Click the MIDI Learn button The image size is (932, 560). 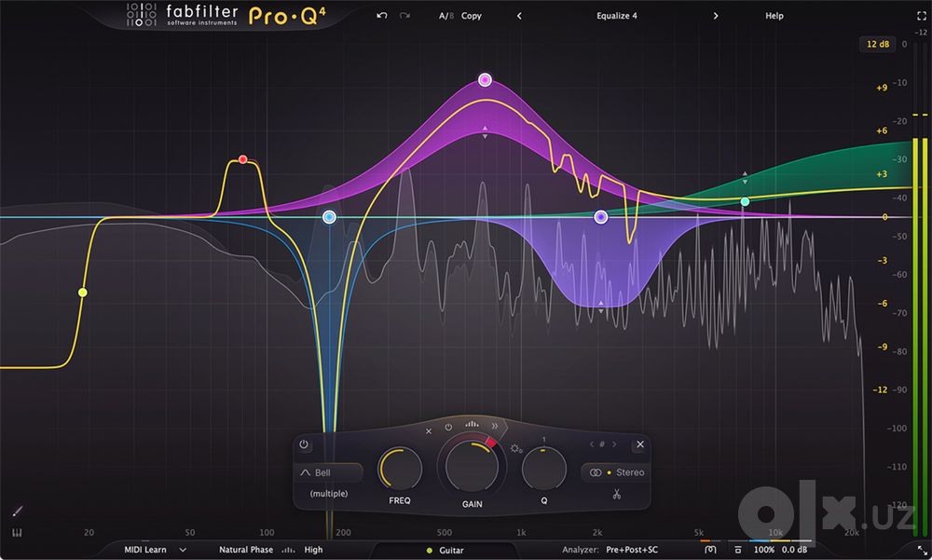pyautogui.click(x=145, y=550)
